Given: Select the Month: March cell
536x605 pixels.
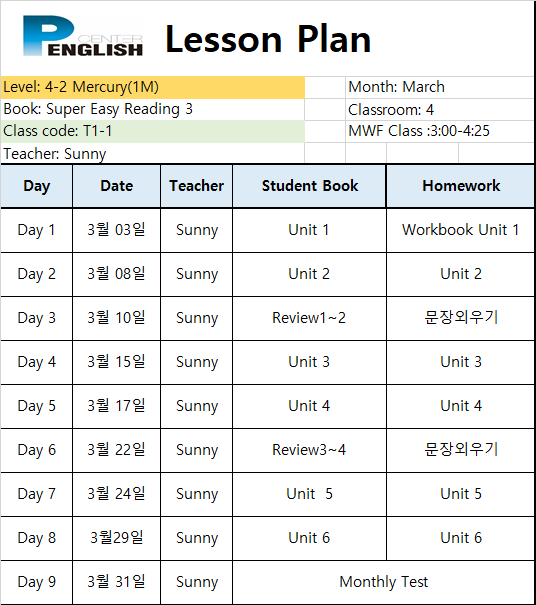Looking at the screenshot, I should [x=440, y=87].
